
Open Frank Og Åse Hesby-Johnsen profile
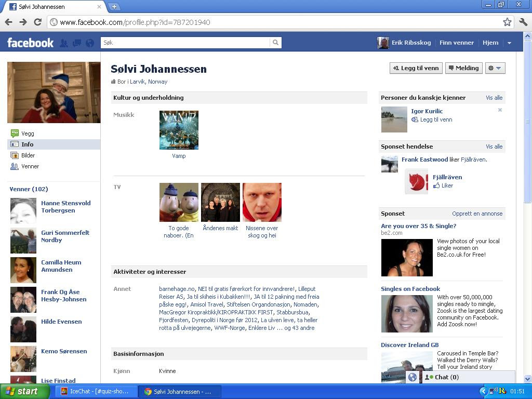pyautogui.click(x=64, y=295)
